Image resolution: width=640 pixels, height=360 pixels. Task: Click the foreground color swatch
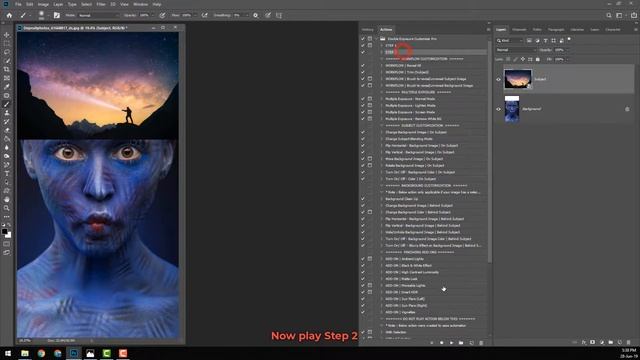tap(4, 231)
